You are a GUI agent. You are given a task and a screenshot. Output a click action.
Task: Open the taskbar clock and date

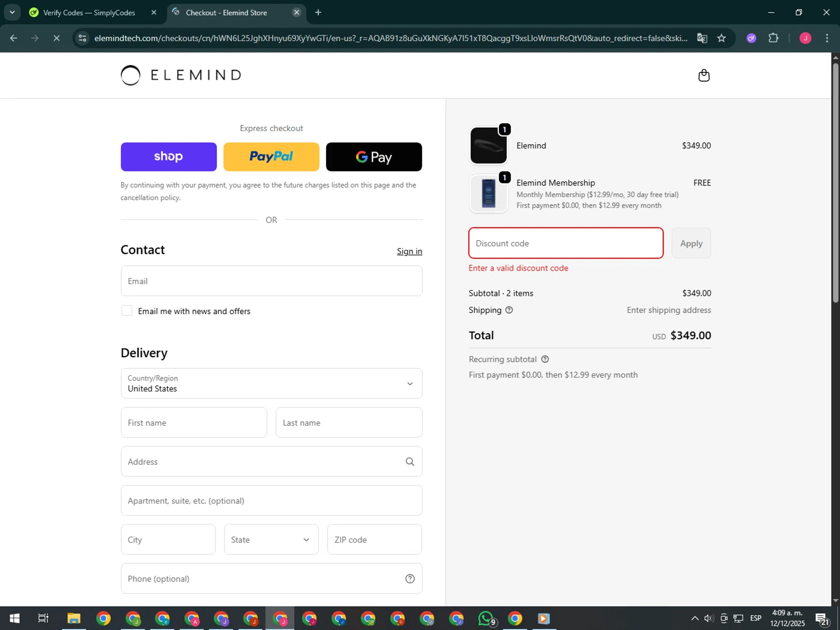click(787, 618)
